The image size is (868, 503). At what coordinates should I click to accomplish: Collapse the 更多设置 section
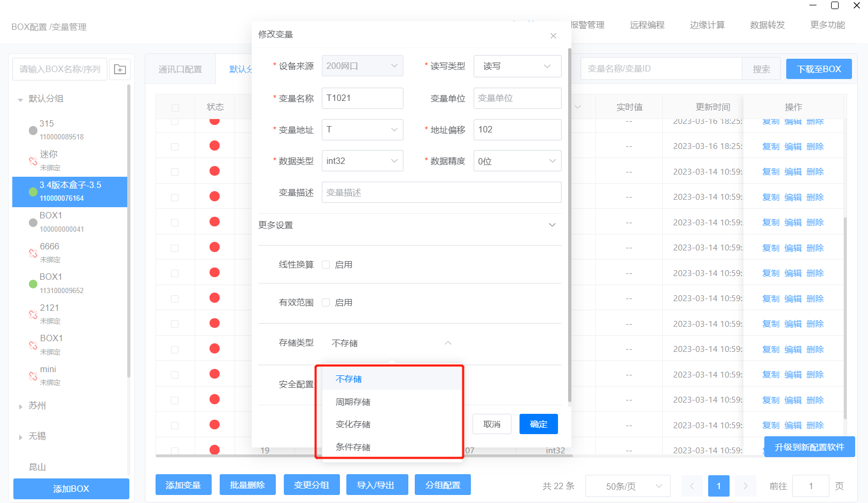click(552, 225)
